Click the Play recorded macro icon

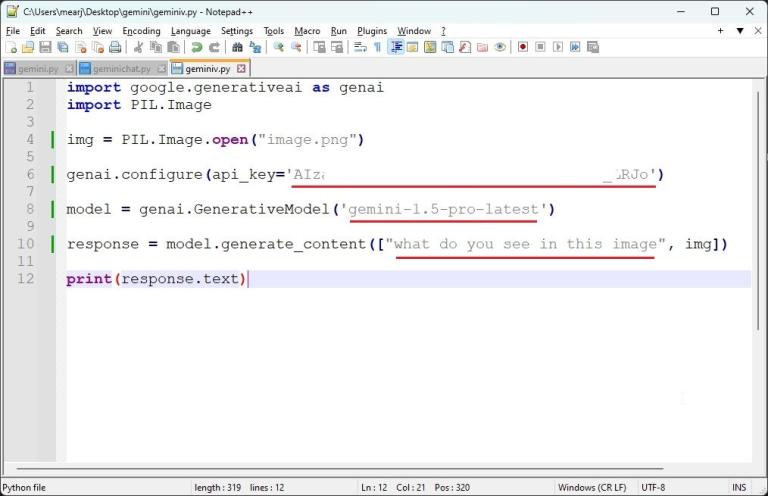click(558, 47)
